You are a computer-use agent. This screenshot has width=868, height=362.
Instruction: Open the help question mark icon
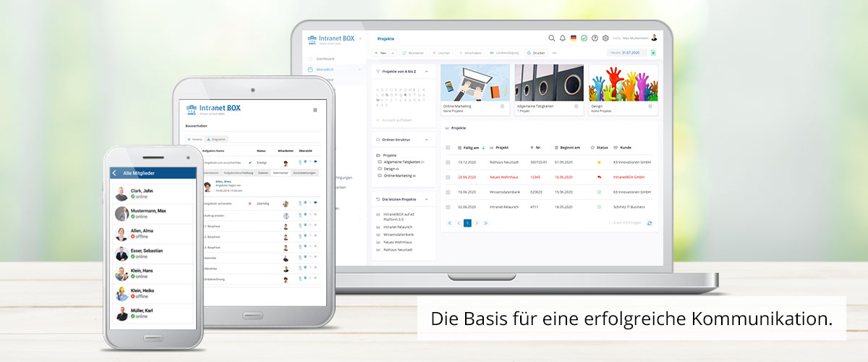pyautogui.click(x=595, y=38)
